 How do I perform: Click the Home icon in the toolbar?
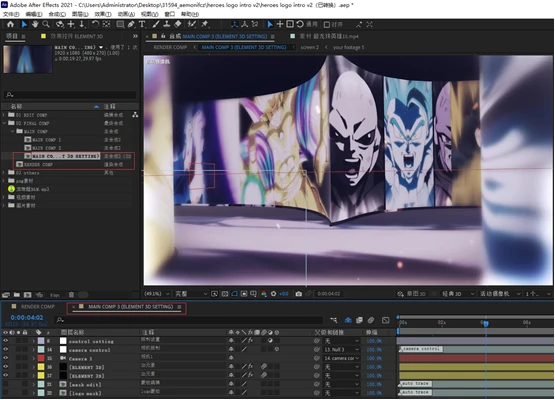point(10,24)
